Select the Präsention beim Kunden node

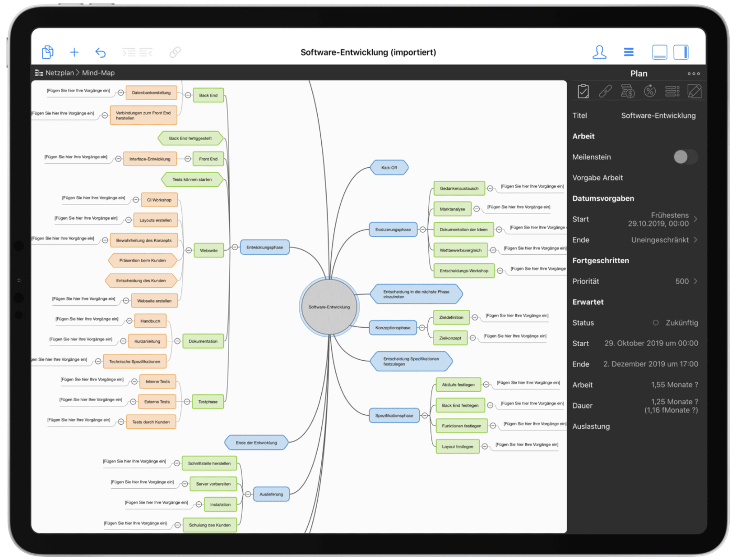click(x=143, y=261)
